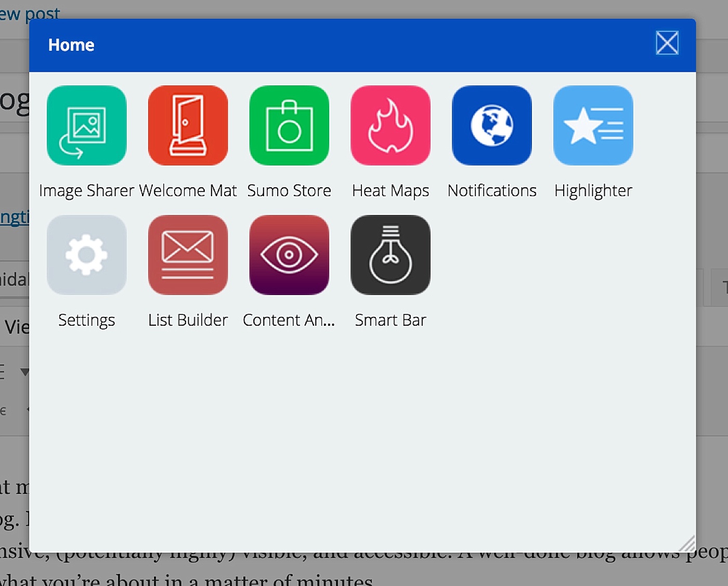Close the Home dialog with X
Screen dimensions: 728x586
pyautogui.click(x=667, y=43)
